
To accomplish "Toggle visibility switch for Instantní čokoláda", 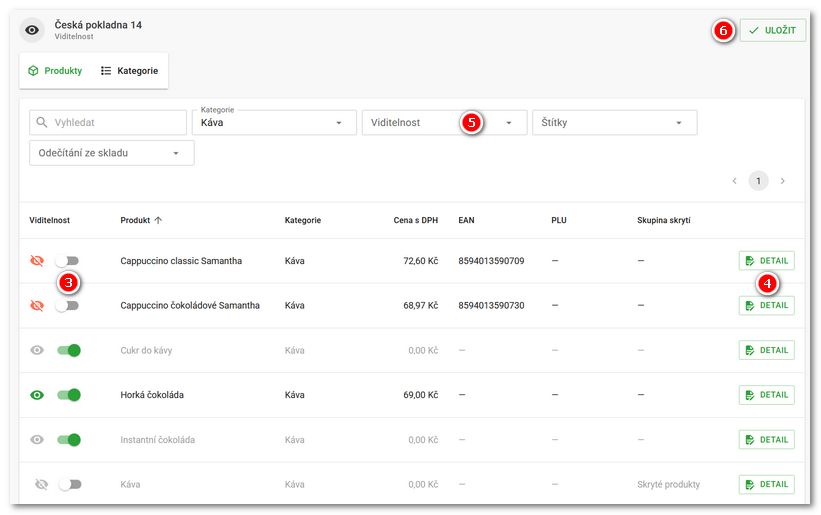I will coord(69,440).
